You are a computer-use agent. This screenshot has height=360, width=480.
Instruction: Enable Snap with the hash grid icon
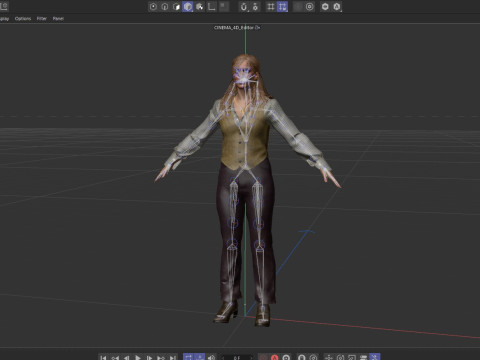[x=271, y=7]
